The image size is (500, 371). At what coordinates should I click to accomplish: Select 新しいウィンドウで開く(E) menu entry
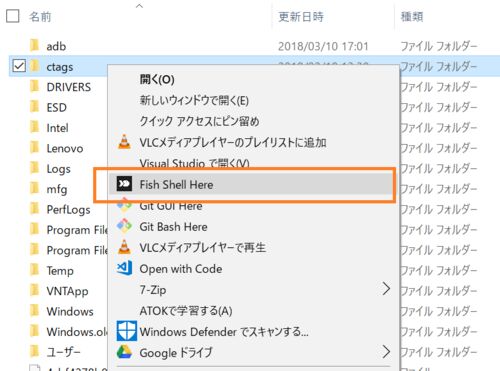point(194,100)
